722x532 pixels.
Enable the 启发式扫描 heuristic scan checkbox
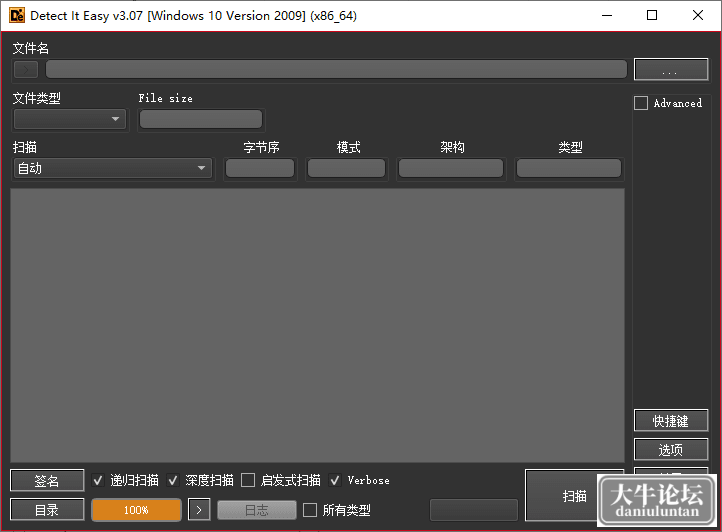coord(248,480)
